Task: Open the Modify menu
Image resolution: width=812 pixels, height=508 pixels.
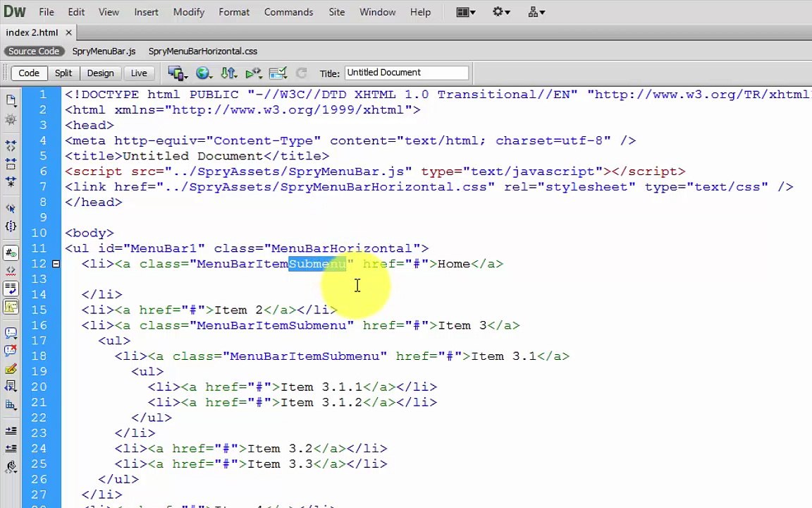Action: 188,12
